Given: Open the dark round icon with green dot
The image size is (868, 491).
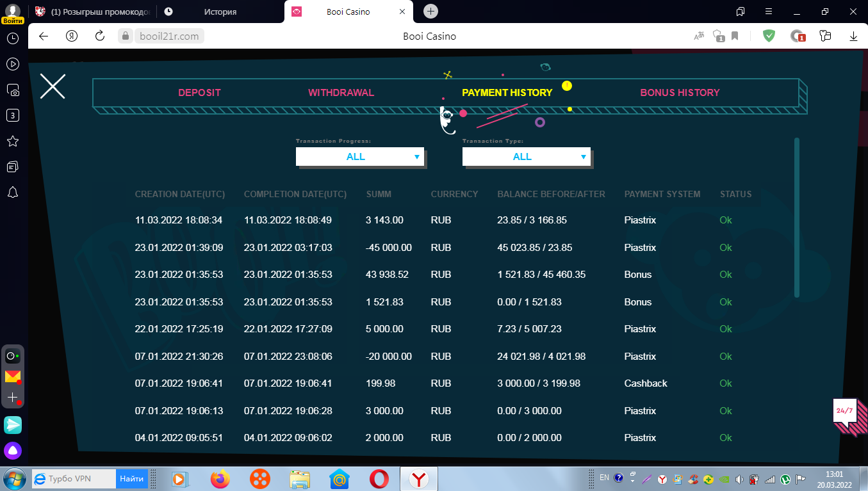Looking at the screenshot, I should pyautogui.click(x=12, y=356).
